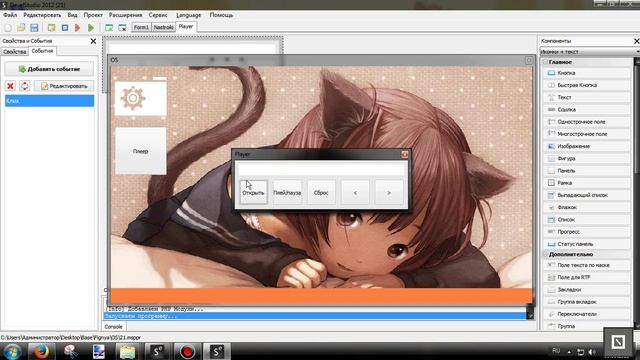Click the Open project folder icon
Screen dimensions: 640x360
[21, 28]
